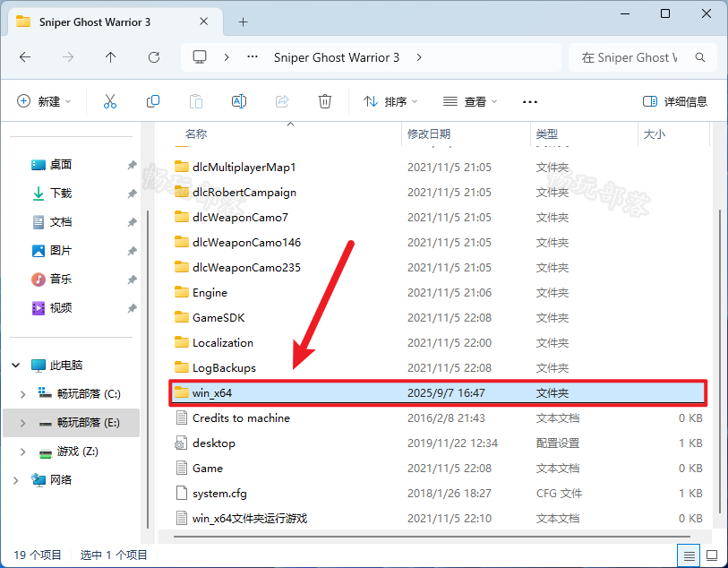This screenshot has width=728, height=568.
Task: Open the 查看 view dropdown
Action: click(x=470, y=101)
